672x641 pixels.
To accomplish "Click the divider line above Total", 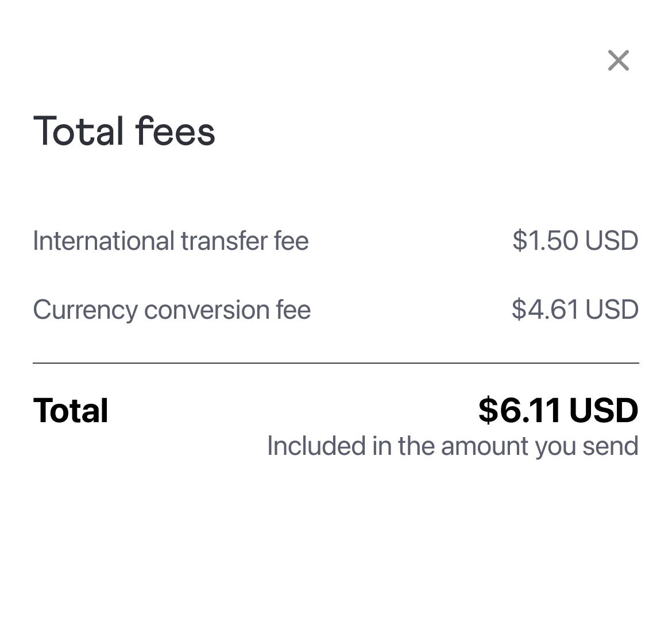I will (x=336, y=363).
